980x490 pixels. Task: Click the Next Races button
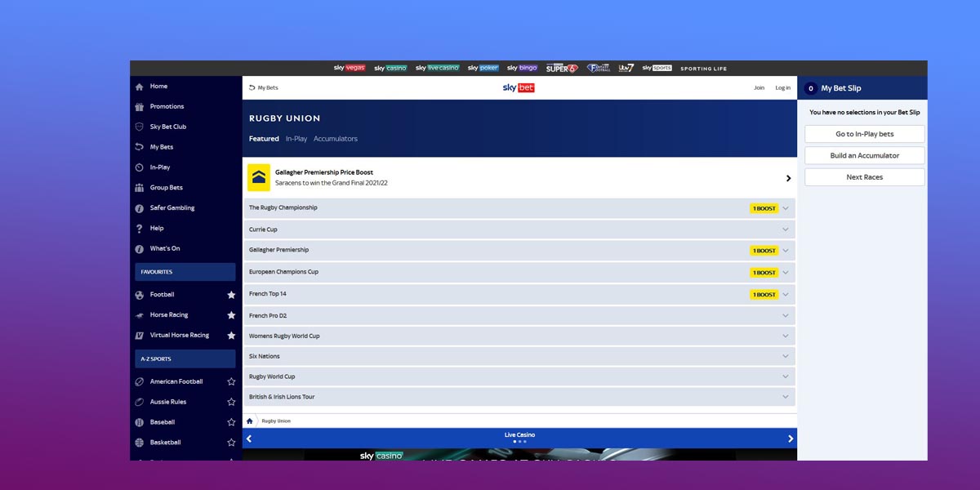pos(865,177)
